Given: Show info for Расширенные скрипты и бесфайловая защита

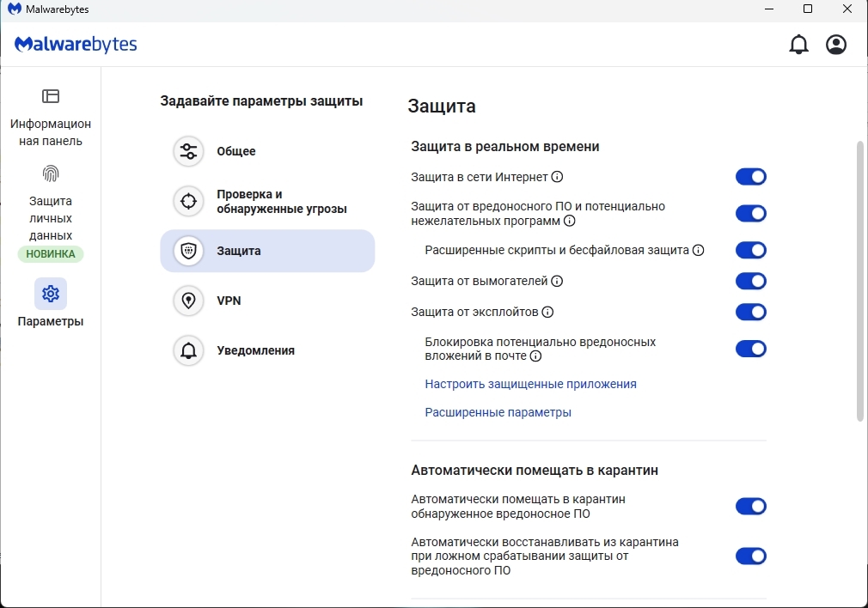Looking at the screenshot, I should click(698, 250).
